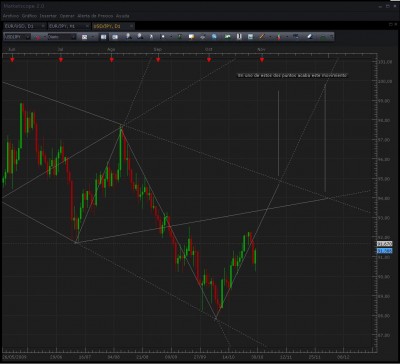The height and width of the screenshot is (364, 400).
Task: Click the red-green candlestick style icon
Action: pyautogui.click(x=279, y=37)
